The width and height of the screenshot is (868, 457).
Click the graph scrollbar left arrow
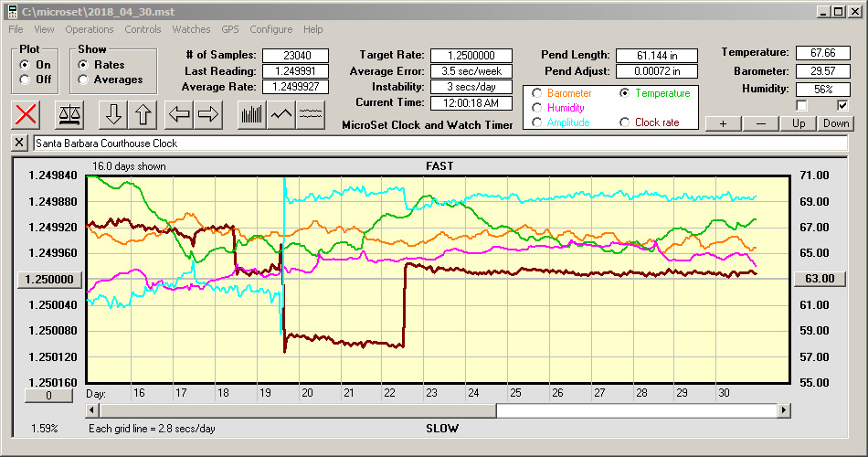tap(92, 410)
